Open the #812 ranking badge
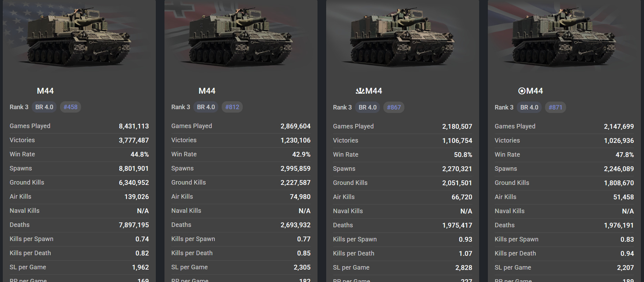Viewport: 644px width, 282px height. [232, 107]
